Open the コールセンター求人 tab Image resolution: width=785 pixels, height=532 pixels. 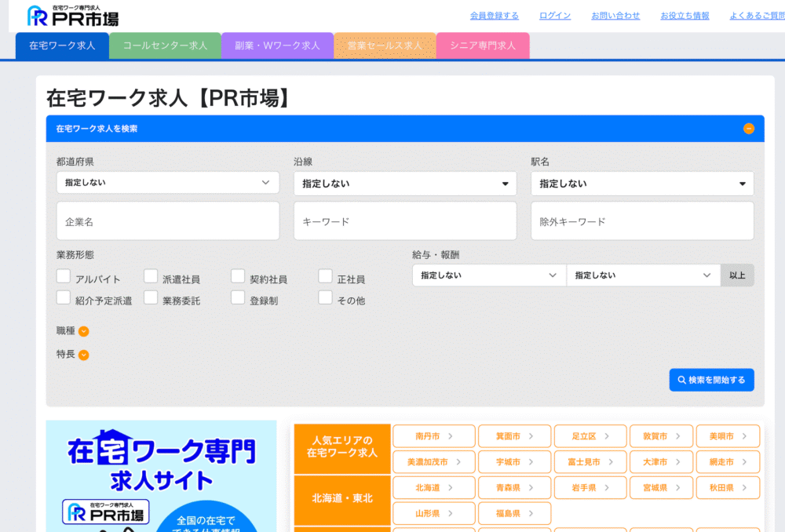[x=165, y=46]
